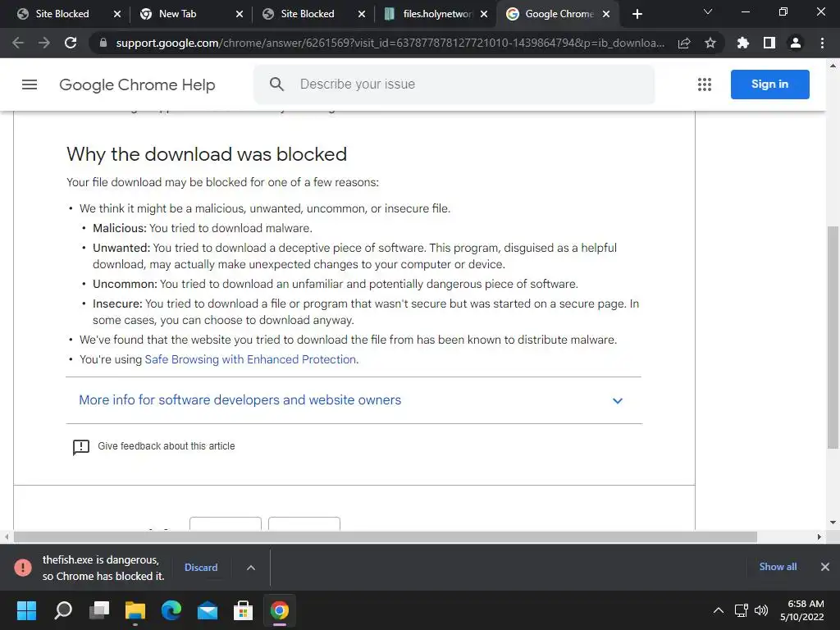Switch to the files.holynetwork tab
Viewport: 840px width, 630px height.
coord(437,14)
